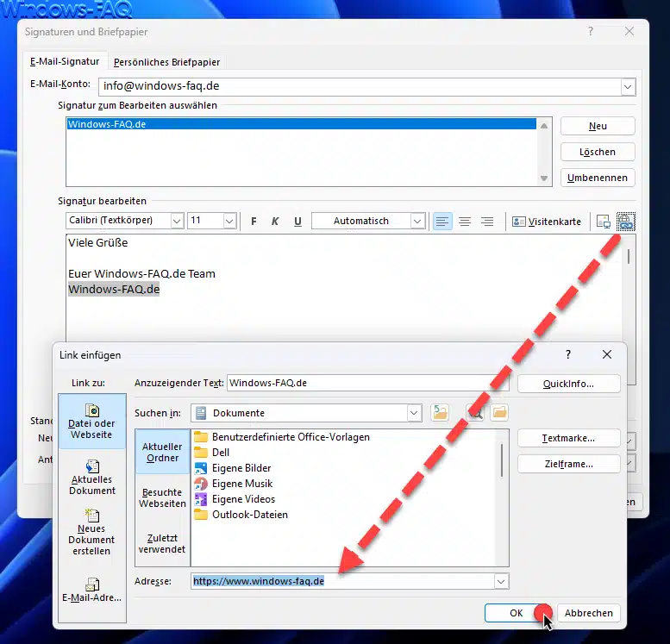Select Eigene Musik folder
This screenshot has height=644, width=670.
234,484
